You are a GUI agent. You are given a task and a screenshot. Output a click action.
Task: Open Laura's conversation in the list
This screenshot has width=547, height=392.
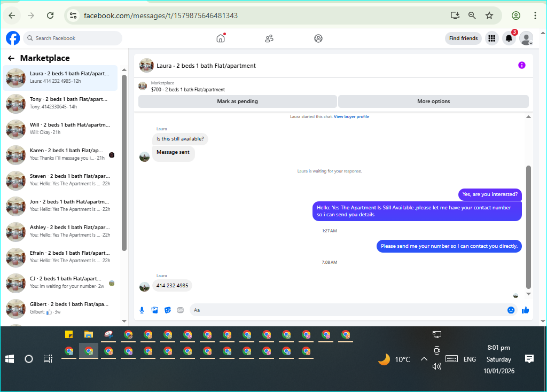click(60, 78)
